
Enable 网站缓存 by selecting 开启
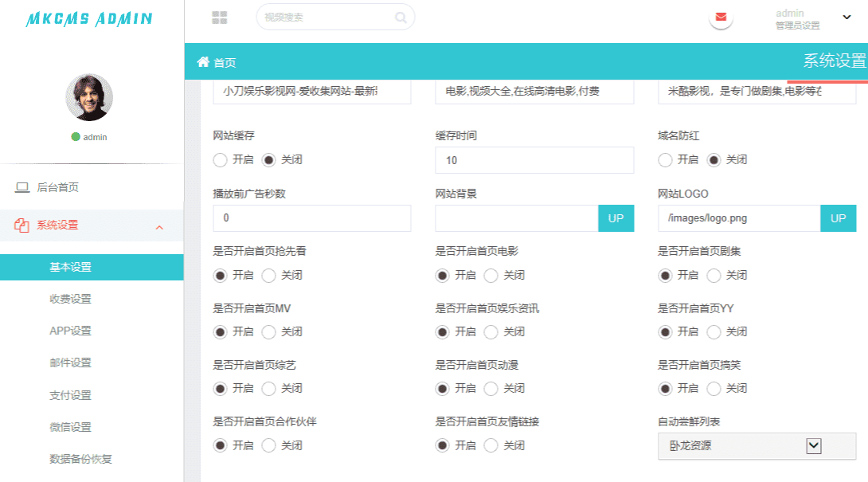point(221,160)
